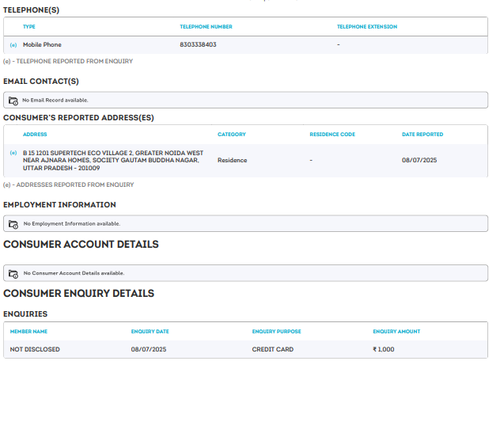Click the Enquiry Purpose column header
This screenshot has height=437, width=504.
(x=276, y=332)
